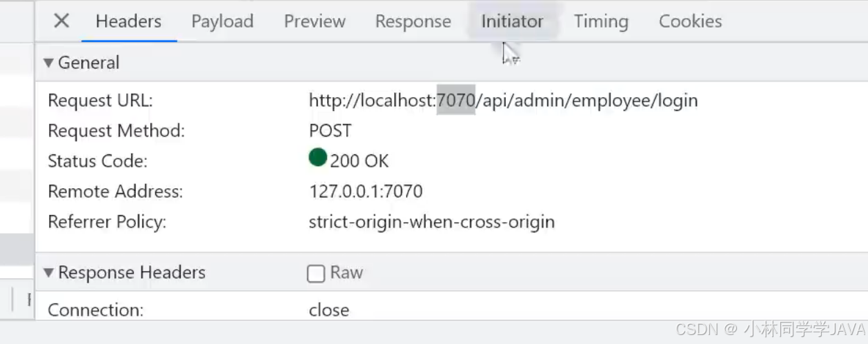Click the highlighted 7070 port text
The width and height of the screenshot is (868, 344).
pos(456,101)
